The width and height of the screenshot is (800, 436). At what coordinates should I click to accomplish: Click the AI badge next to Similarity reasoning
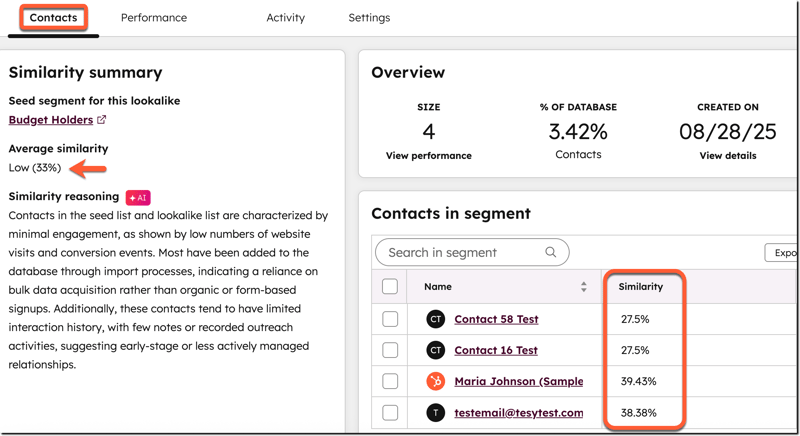(138, 198)
